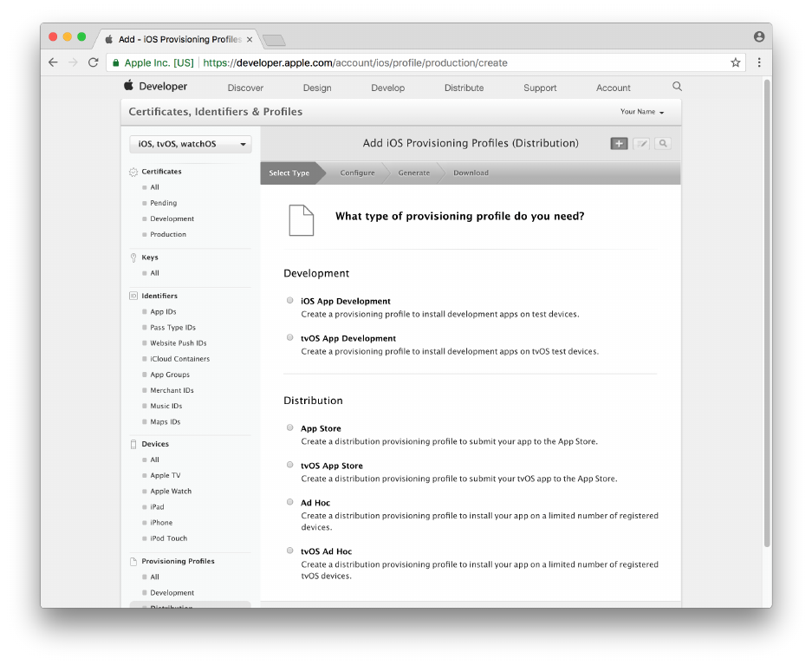Click the Configure step
This screenshot has width=812, height=665.
tap(357, 173)
